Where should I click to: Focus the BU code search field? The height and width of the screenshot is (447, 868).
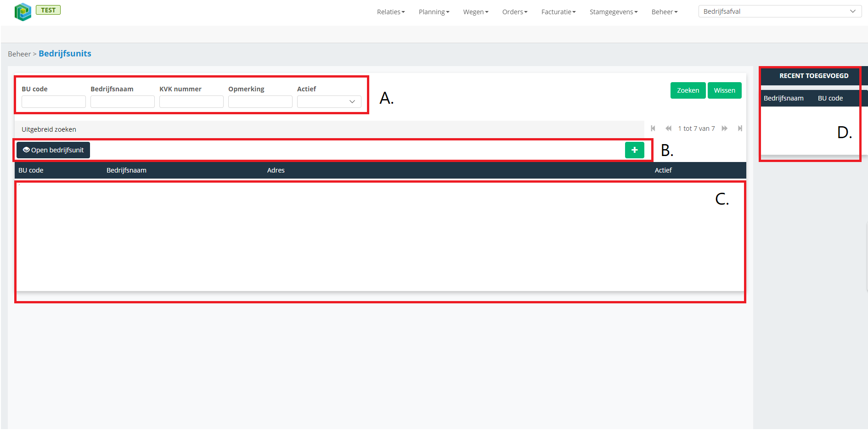54,101
